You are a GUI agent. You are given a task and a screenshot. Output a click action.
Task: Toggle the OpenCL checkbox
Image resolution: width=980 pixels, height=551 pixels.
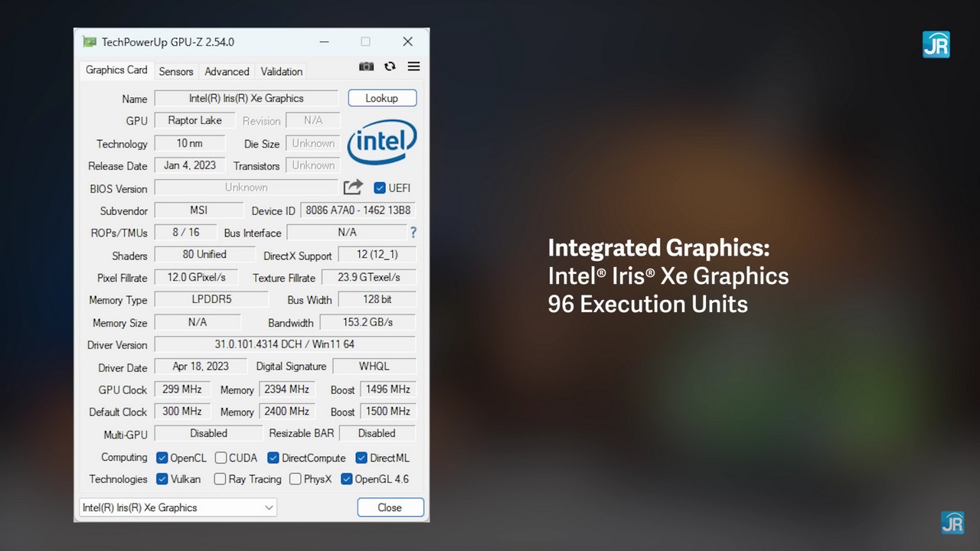pyautogui.click(x=162, y=458)
